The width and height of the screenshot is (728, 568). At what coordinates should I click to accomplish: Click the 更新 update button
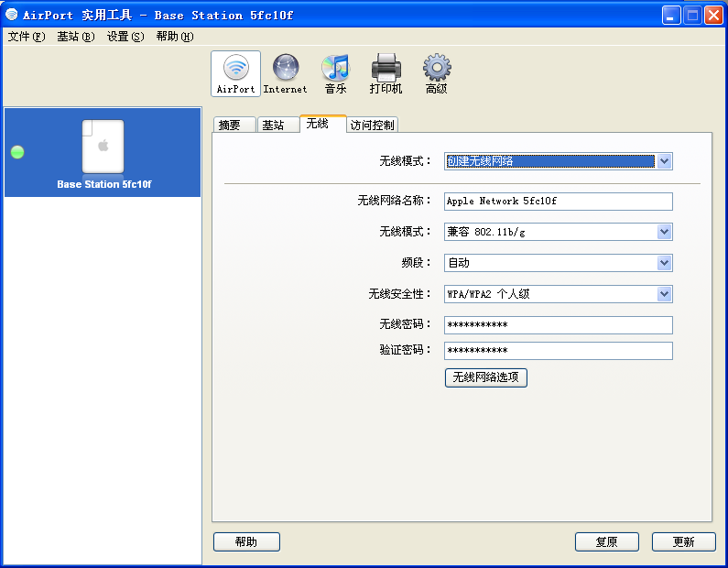click(683, 541)
